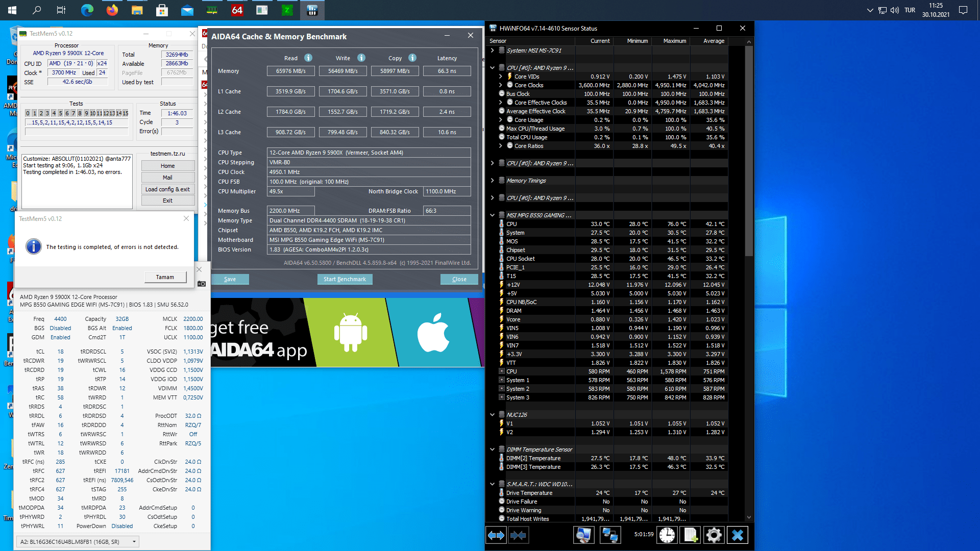Click the Average column header

coord(714,41)
